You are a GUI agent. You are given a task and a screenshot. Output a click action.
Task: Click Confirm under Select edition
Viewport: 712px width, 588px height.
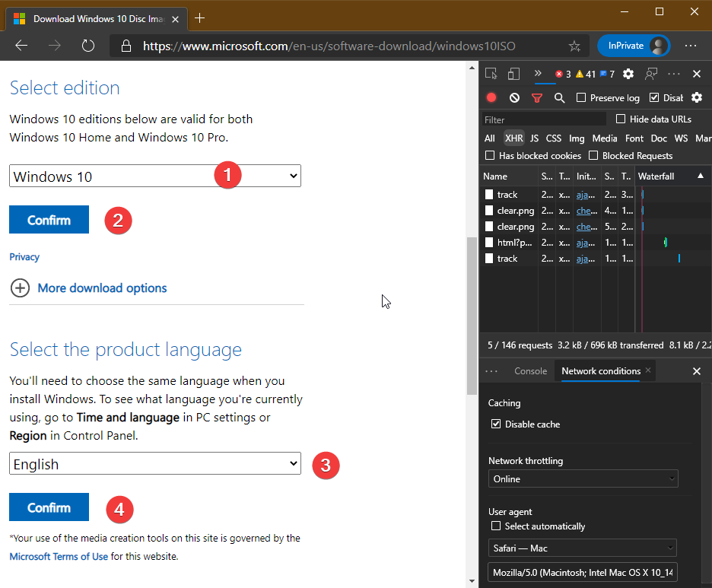click(x=49, y=220)
